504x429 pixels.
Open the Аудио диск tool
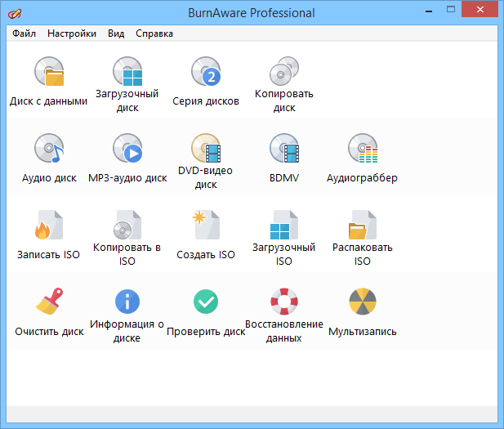coord(49,150)
